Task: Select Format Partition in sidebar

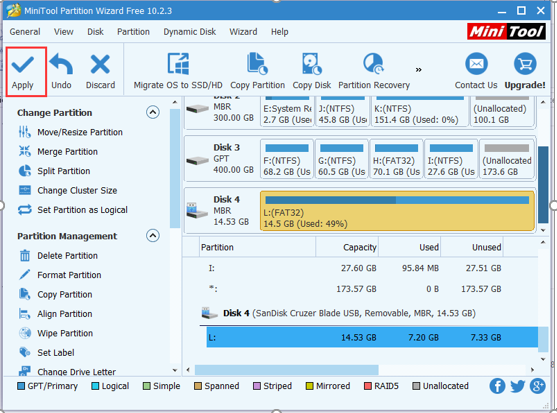Action: (60, 275)
